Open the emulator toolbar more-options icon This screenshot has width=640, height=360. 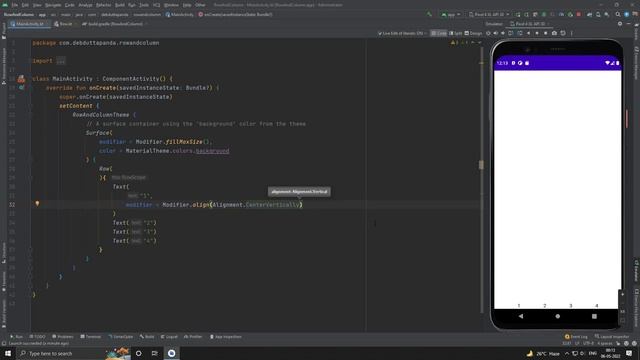571,33
